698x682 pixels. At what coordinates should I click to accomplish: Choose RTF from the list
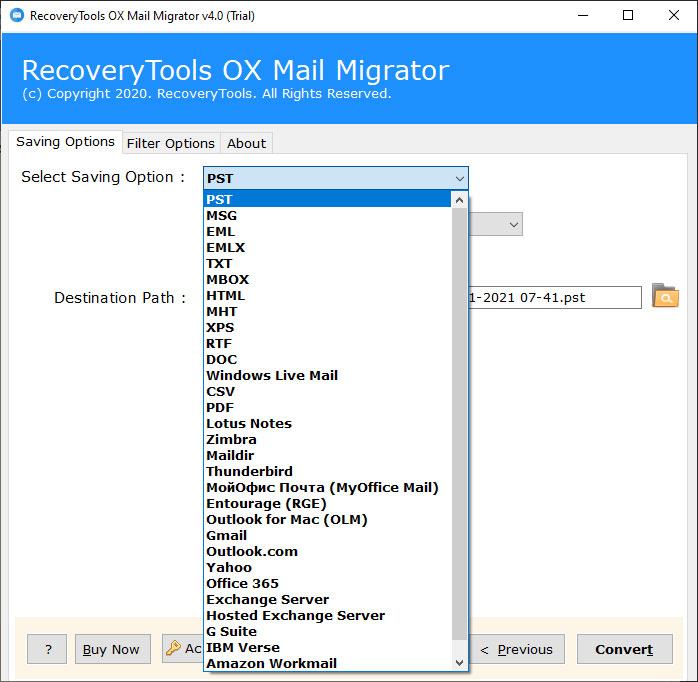(327, 344)
